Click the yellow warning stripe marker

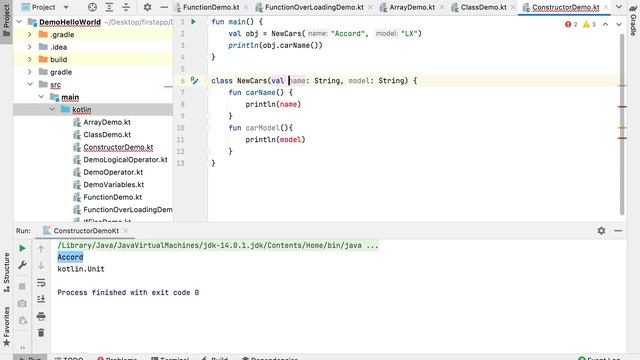pos(622,128)
